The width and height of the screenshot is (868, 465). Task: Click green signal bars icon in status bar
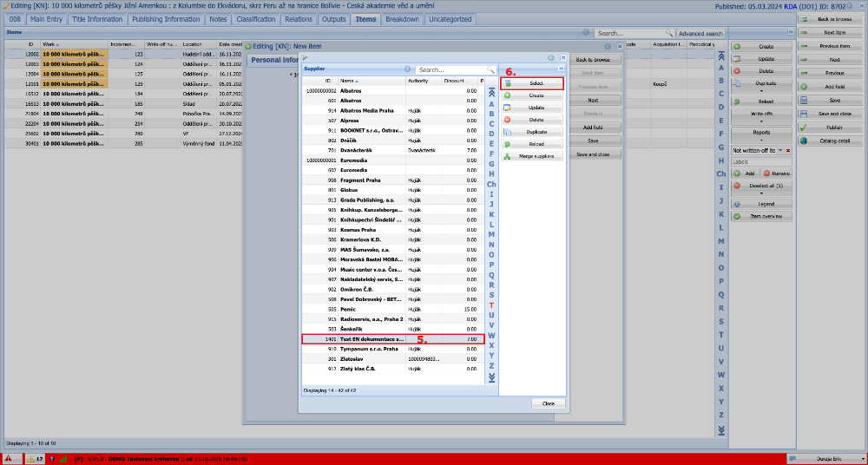point(62,458)
